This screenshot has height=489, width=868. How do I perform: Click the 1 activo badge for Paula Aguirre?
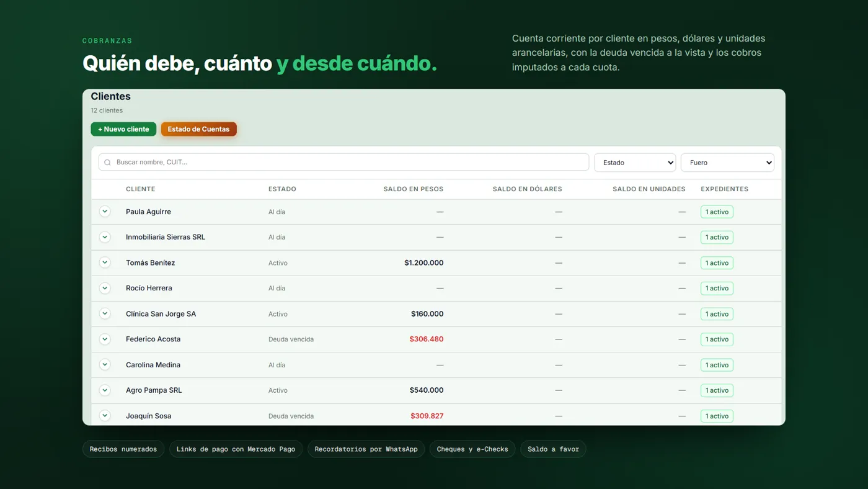coord(717,212)
